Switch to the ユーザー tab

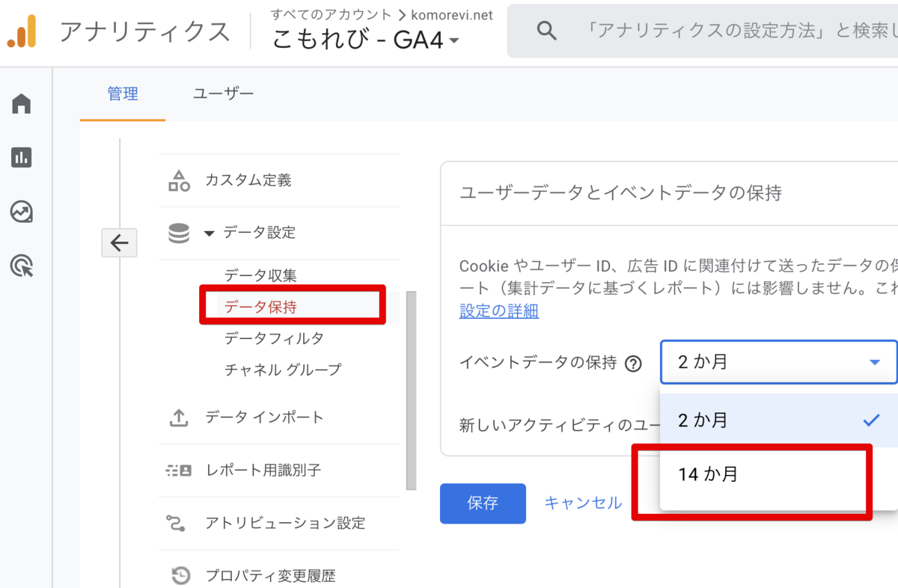[x=223, y=94]
